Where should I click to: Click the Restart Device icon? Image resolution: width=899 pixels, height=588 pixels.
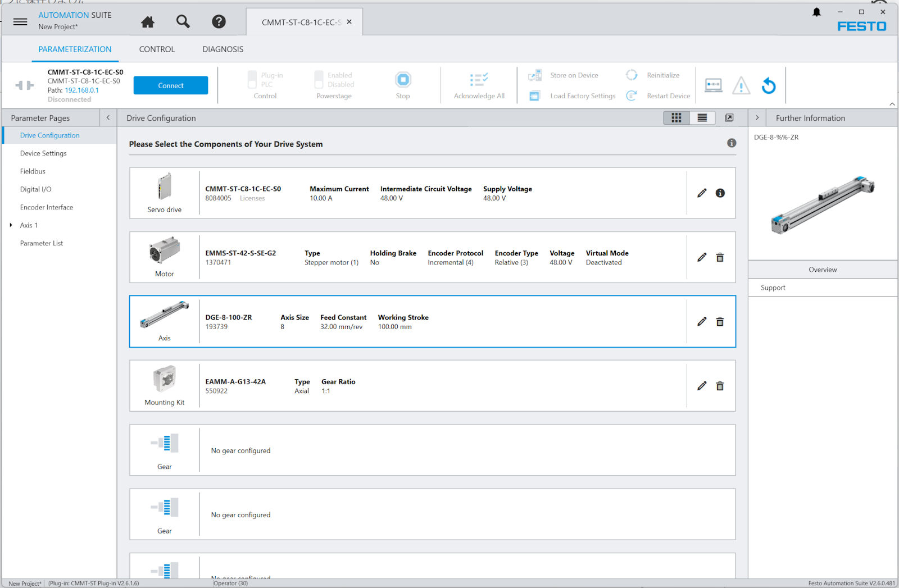[x=632, y=96]
